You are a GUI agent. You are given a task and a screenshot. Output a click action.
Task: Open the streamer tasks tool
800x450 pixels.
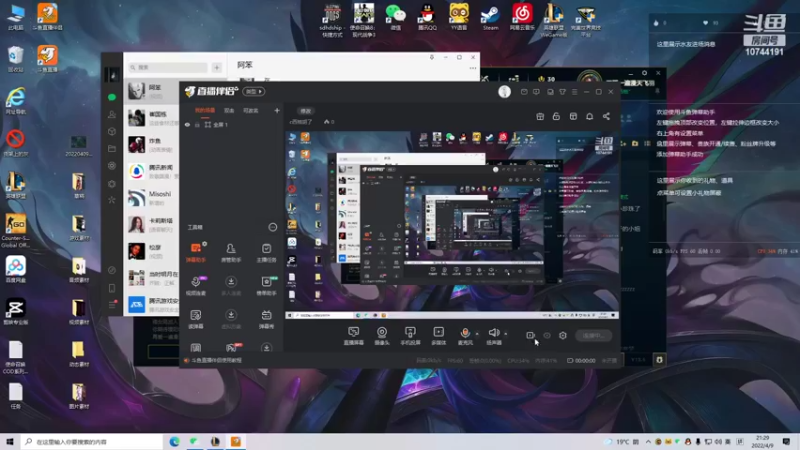click(x=266, y=252)
